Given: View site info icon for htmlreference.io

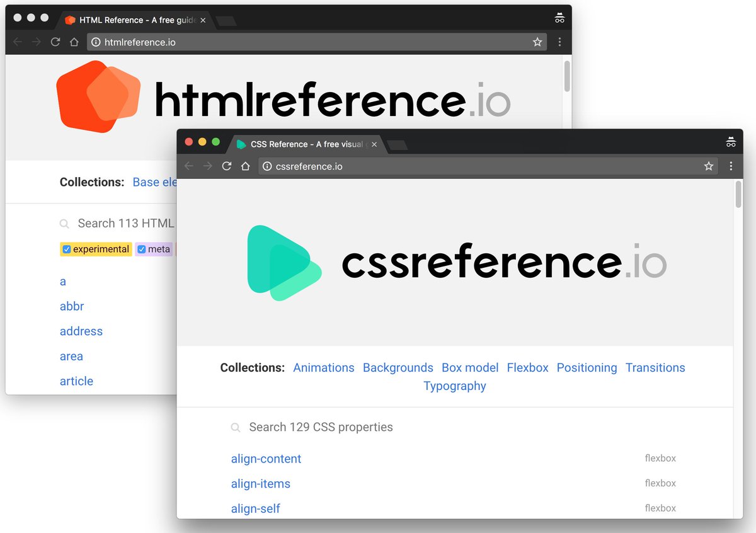Looking at the screenshot, I should point(96,42).
